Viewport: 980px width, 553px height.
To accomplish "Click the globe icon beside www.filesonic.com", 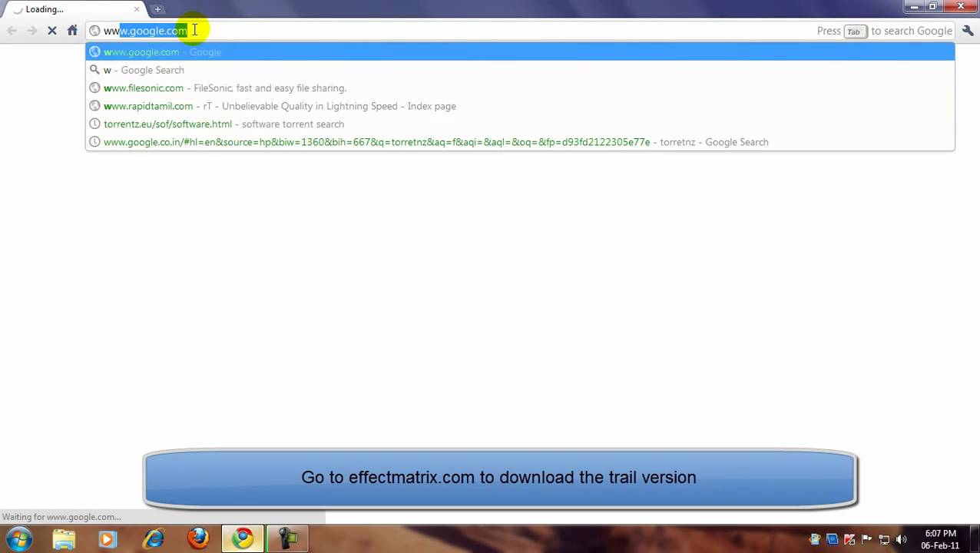I will [94, 88].
